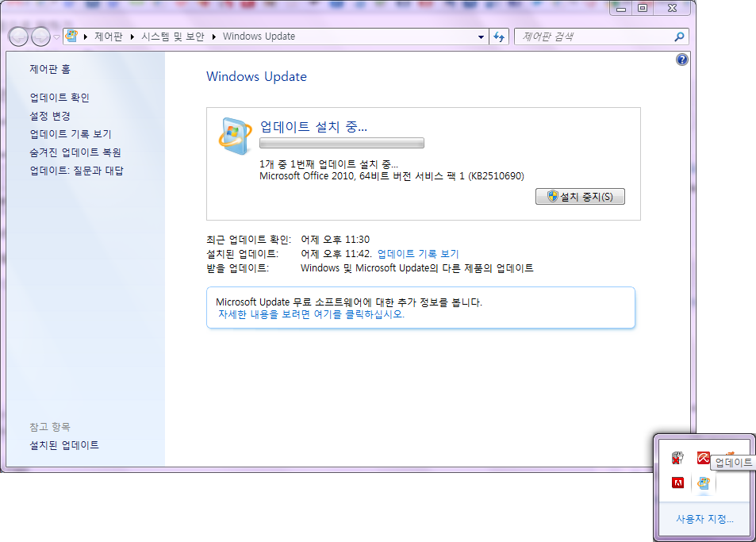756x542 pixels.
Task: Click the 설치 중지(S) button
Action: click(580, 197)
